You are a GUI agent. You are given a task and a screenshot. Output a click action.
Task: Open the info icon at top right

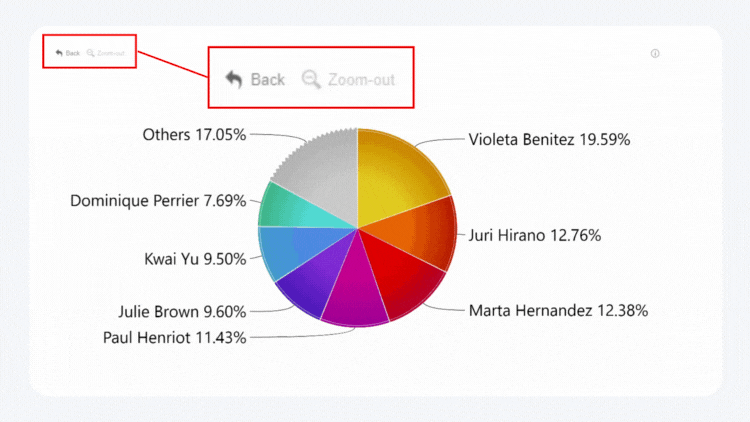[655, 54]
